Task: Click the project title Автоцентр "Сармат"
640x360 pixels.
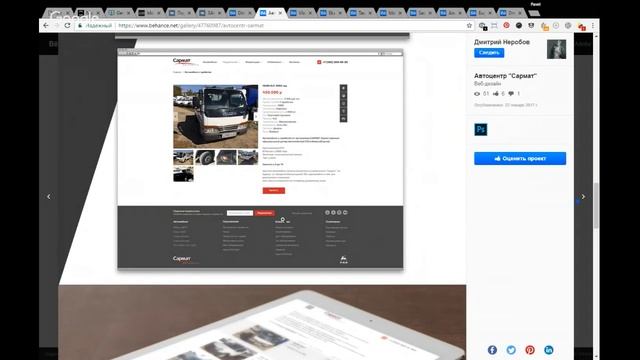Action: (x=505, y=76)
